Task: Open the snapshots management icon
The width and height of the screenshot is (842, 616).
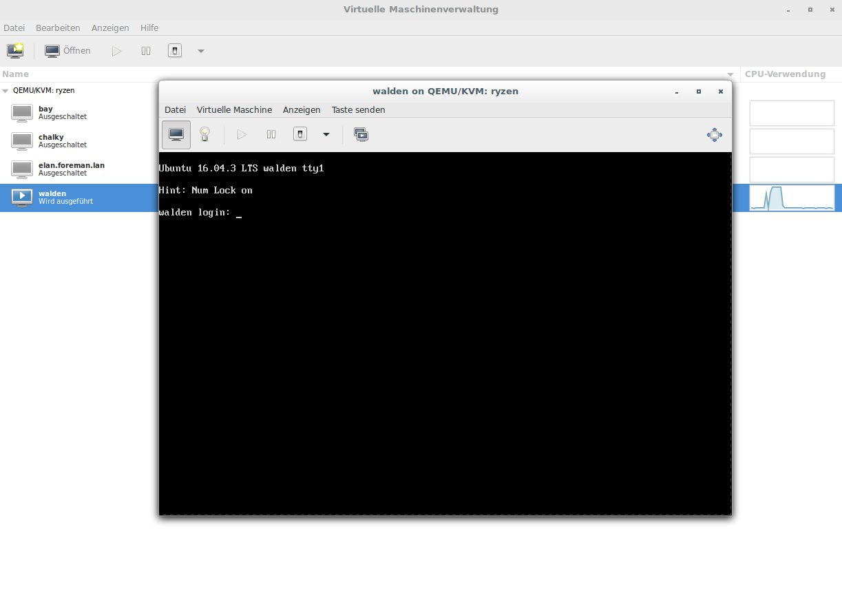Action: click(x=361, y=135)
